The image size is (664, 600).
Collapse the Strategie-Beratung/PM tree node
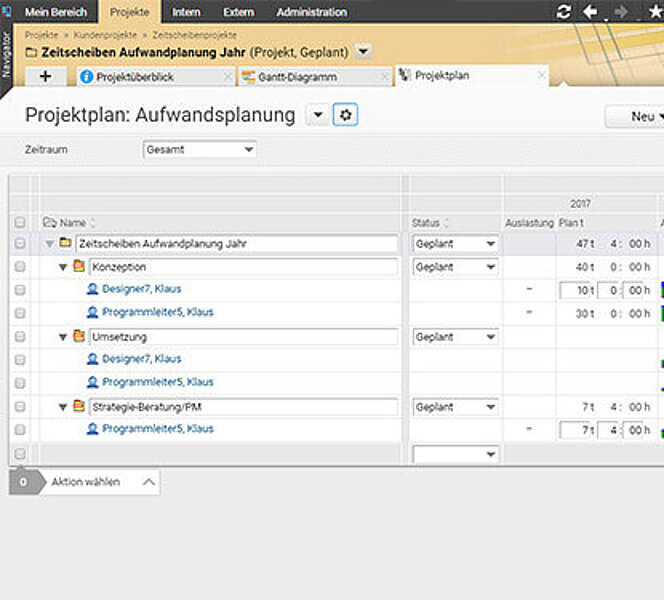click(63, 407)
